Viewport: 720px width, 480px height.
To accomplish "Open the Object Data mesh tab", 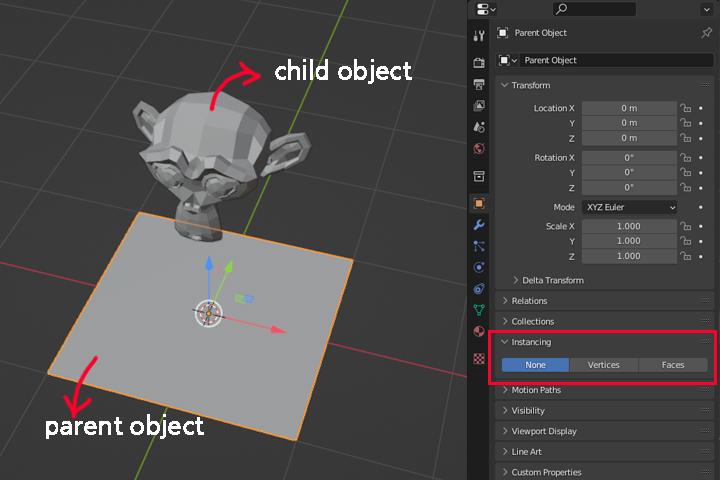I will [x=479, y=310].
